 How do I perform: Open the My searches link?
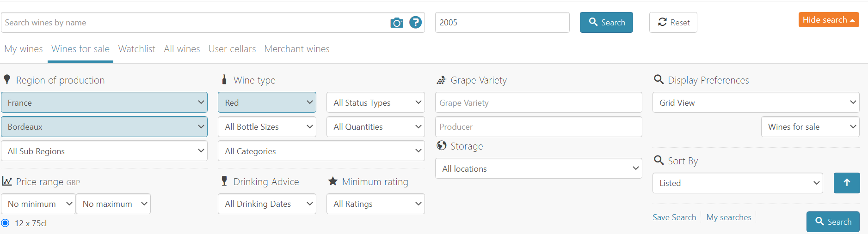tap(728, 217)
